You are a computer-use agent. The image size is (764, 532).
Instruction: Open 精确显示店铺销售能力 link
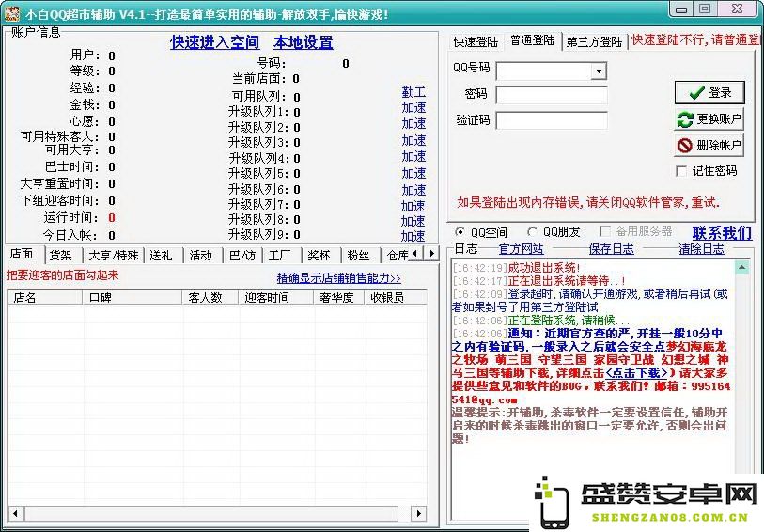338,278
